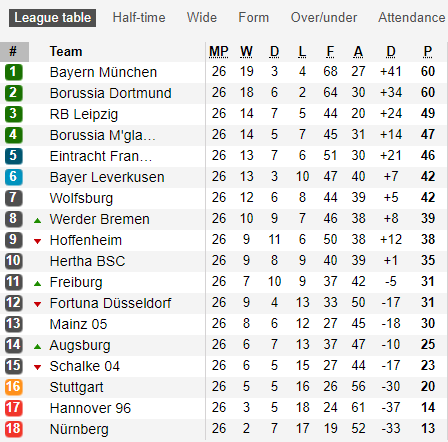Open the Bayern München team link

(103, 72)
